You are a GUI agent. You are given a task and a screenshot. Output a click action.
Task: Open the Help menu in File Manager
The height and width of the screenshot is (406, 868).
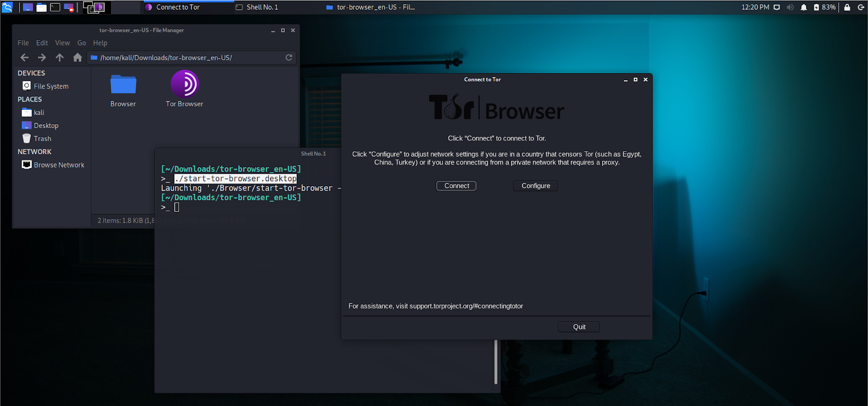(x=100, y=43)
